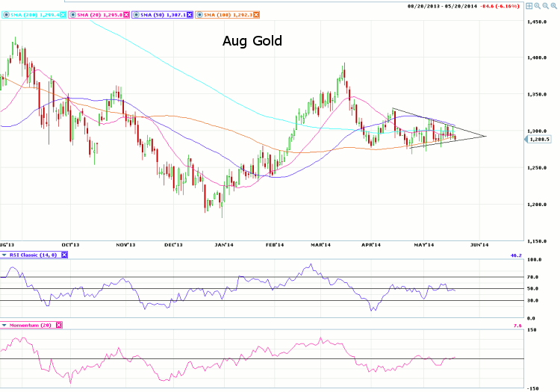Delete the SMA (100) moving average
This screenshot has width=560, height=392.
[x=255, y=15]
